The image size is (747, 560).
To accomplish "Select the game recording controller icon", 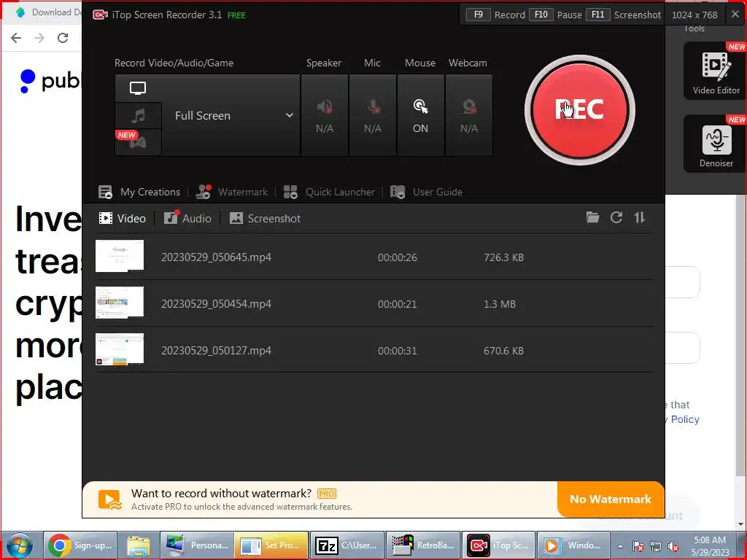I will (138, 141).
